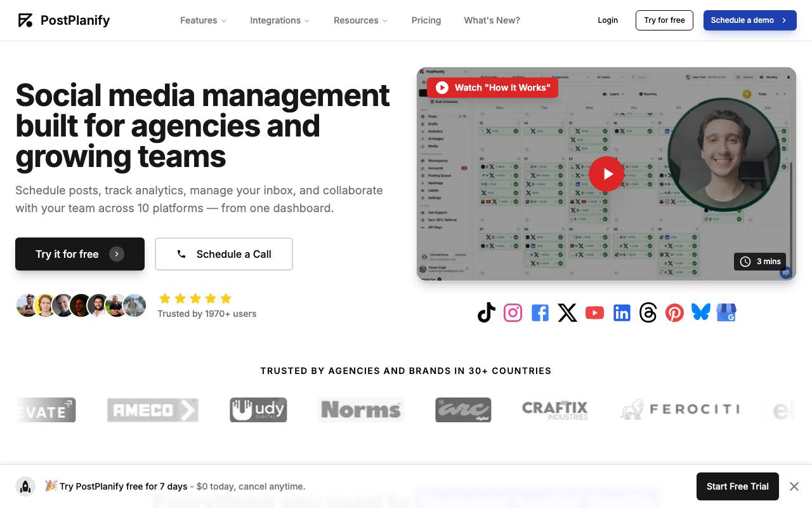Click the Watch "How It Works" label
812x508 pixels.
point(492,88)
